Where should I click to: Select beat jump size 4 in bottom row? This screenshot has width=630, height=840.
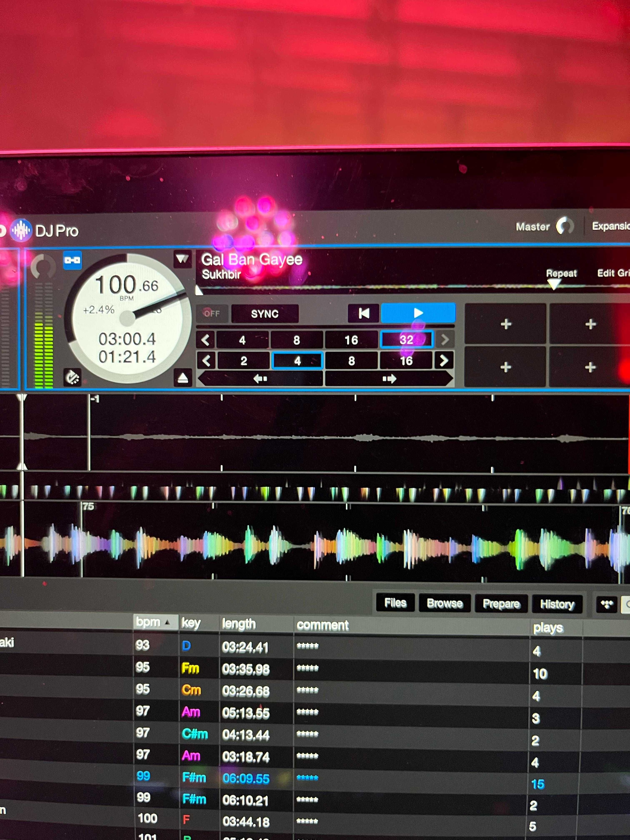[297, 360]
